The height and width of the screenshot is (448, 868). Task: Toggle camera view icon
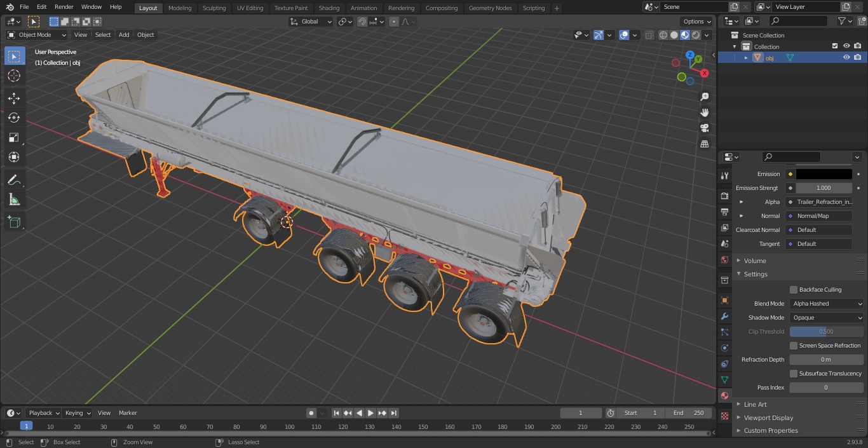704,128
